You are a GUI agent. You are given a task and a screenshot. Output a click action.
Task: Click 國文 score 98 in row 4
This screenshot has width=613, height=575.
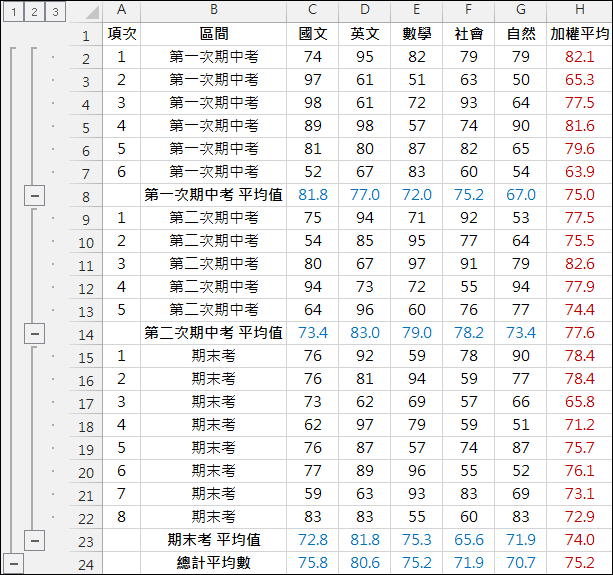click(312, 103)
